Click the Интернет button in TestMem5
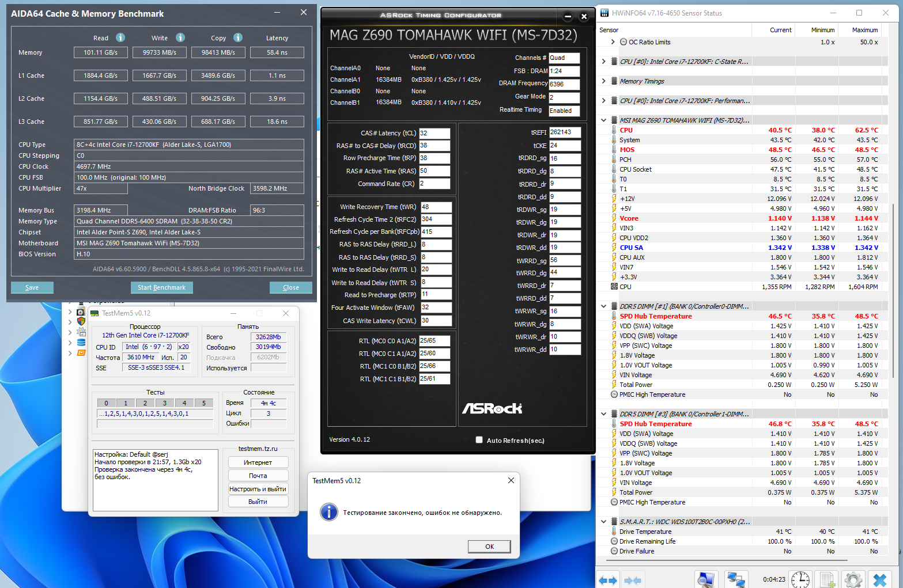This screenshot has width=903, height=588. coord(258,462)
